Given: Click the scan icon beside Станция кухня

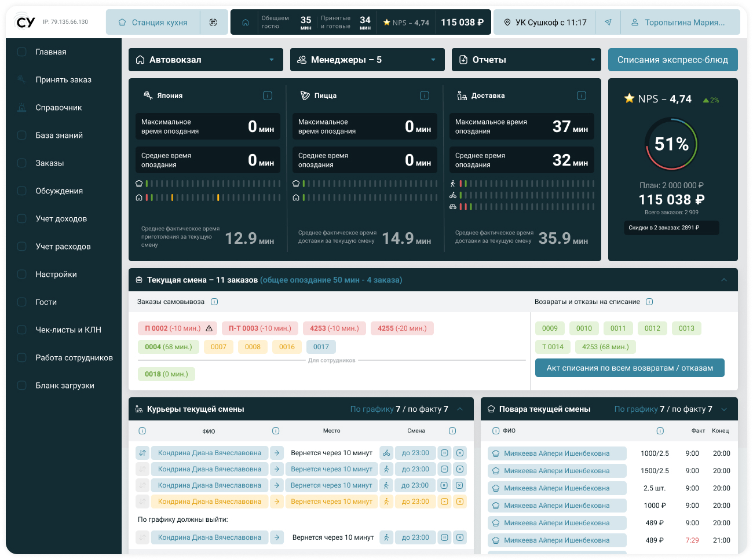Looking at the screenshot, I should point(213,22).
